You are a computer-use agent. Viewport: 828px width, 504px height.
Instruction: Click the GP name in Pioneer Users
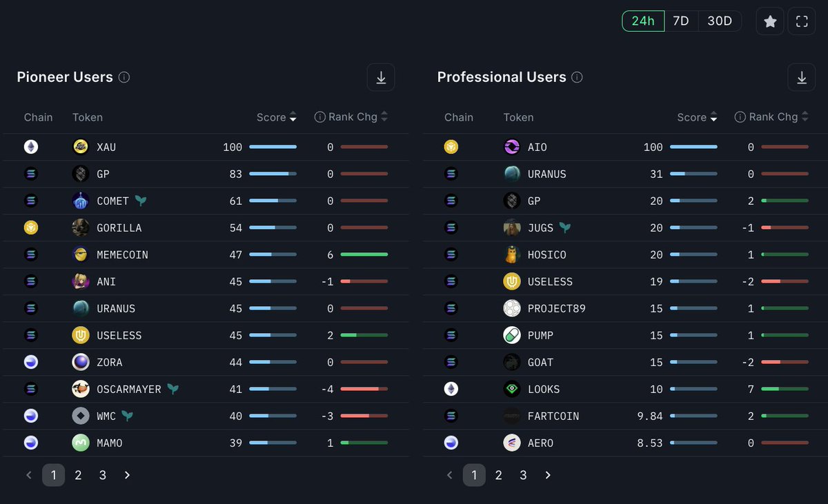click(103, 174)
